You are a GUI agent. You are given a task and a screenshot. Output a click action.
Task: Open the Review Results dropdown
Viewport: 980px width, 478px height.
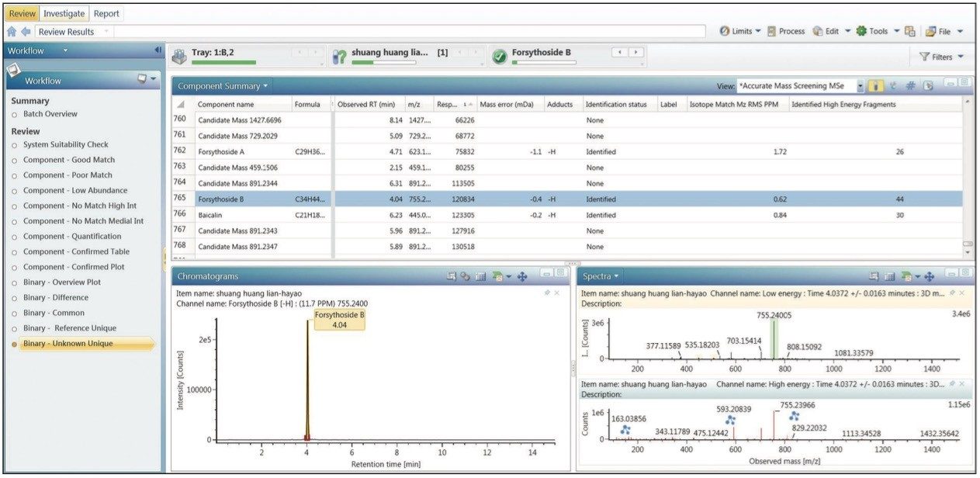pyautogui.click(x=106, y=32)
